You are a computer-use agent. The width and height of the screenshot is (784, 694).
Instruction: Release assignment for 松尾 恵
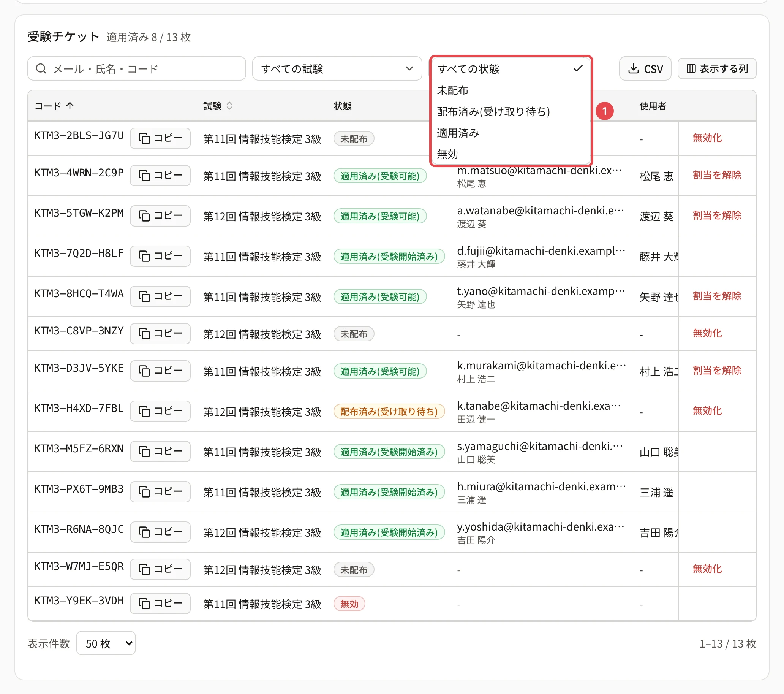pyautogui.click(x=717, y=176)
